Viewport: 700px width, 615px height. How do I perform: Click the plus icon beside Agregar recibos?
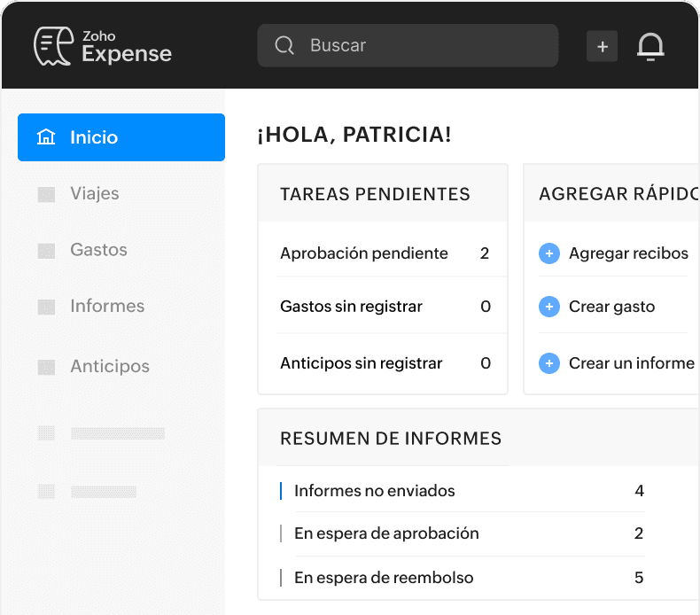pos(549,253)
